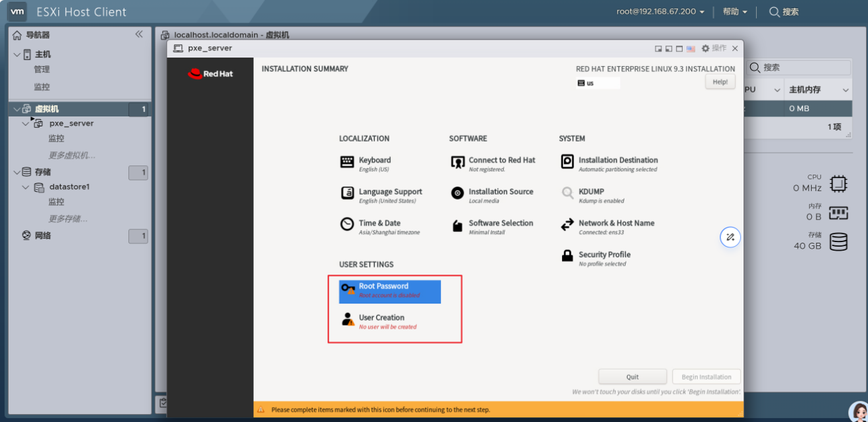Screen dimensions: 868x422
Task: Click the memory module icon in resource summary
Action: (838, 213)
